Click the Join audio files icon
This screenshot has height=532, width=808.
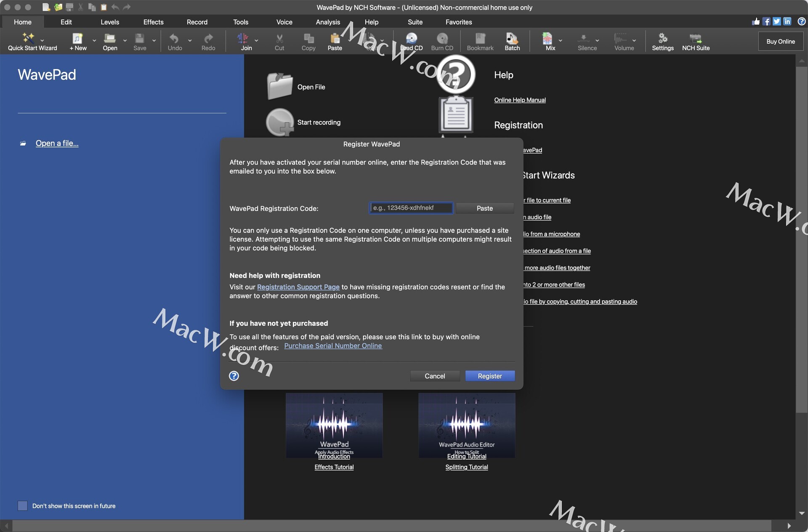pyautogui.click(x=243, y=38)
